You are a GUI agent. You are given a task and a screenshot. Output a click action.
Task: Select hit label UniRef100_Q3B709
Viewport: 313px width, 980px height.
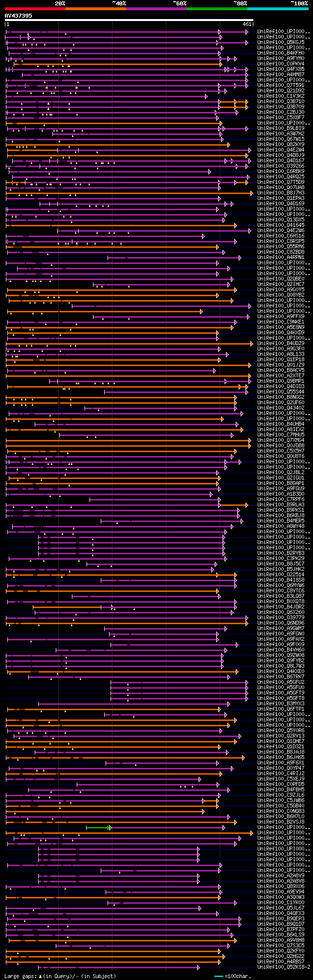click(282, 107)
